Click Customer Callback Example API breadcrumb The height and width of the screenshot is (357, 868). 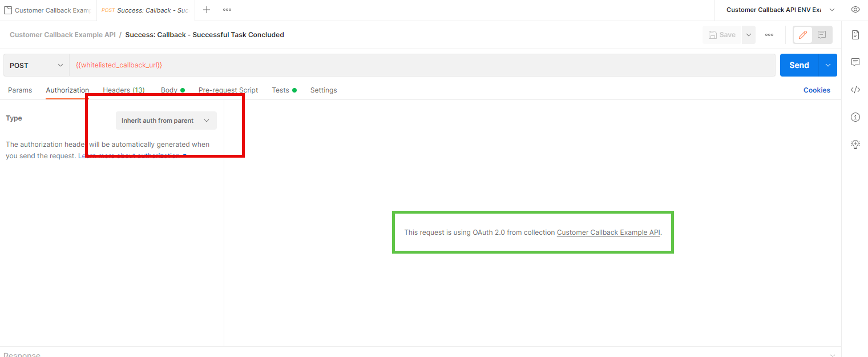click(63, 35)
